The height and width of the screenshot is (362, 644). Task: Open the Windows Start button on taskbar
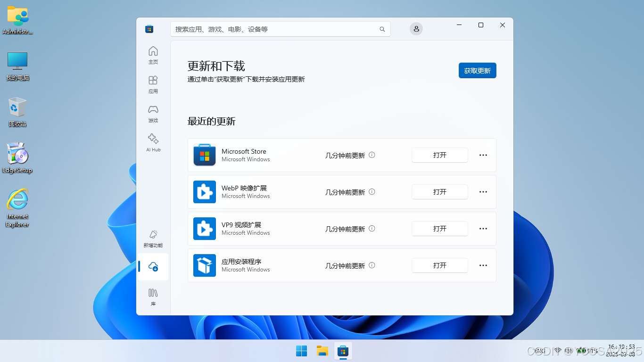pos(301,351)
